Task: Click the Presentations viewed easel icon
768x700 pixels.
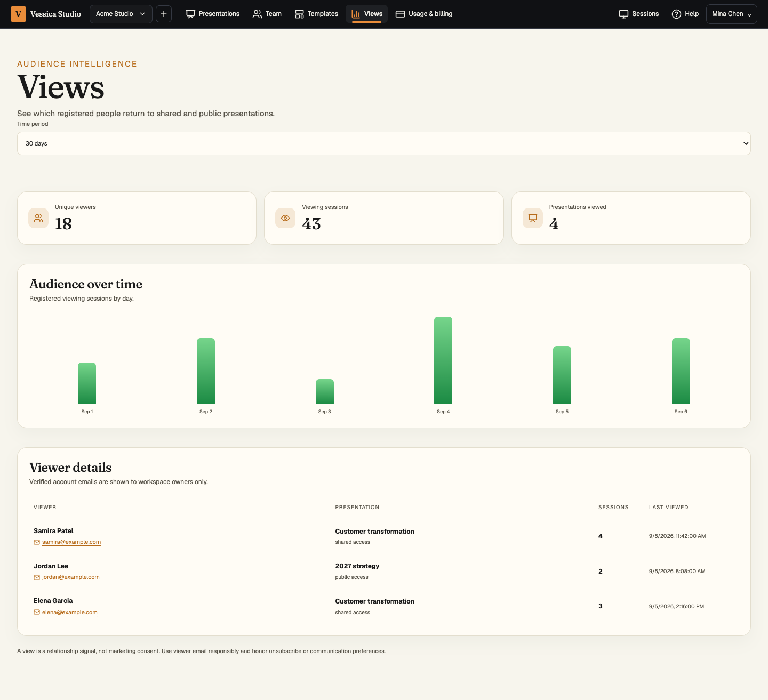Action: [533, 218]
